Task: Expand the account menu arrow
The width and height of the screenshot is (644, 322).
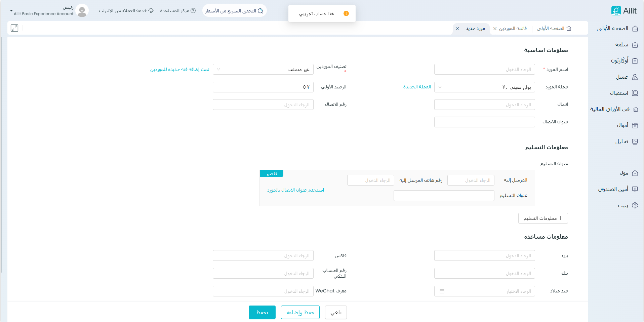Action: [x=11, y=11]
